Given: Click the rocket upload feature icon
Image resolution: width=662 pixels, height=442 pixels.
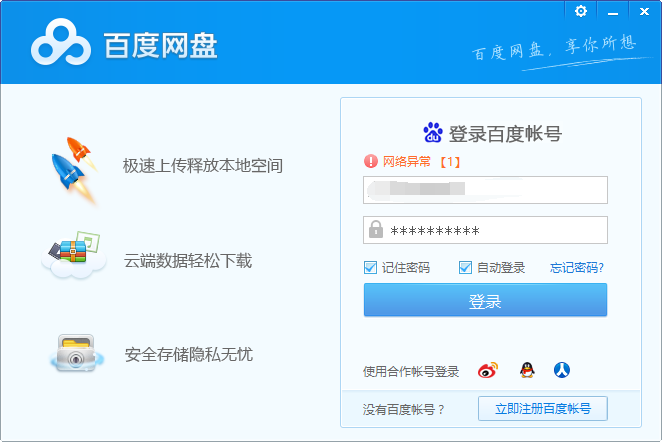Looking at the screenshot, I should click(x=74, y=170).
